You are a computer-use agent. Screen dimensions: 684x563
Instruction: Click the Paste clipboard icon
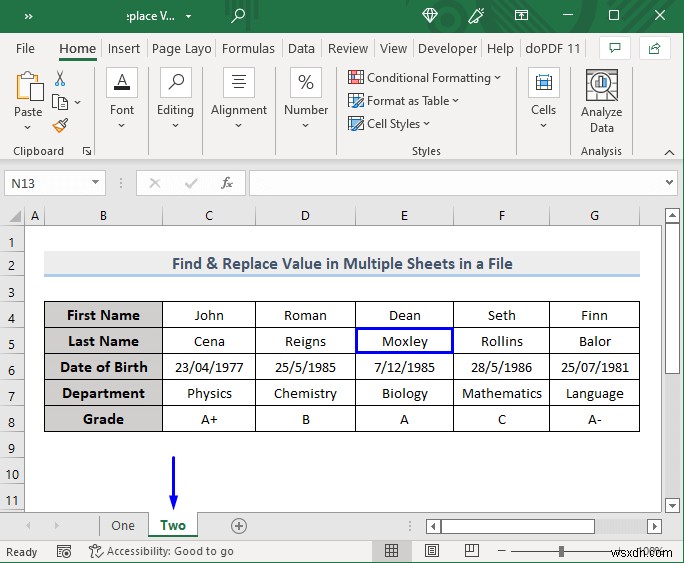[x=29, y=87]
